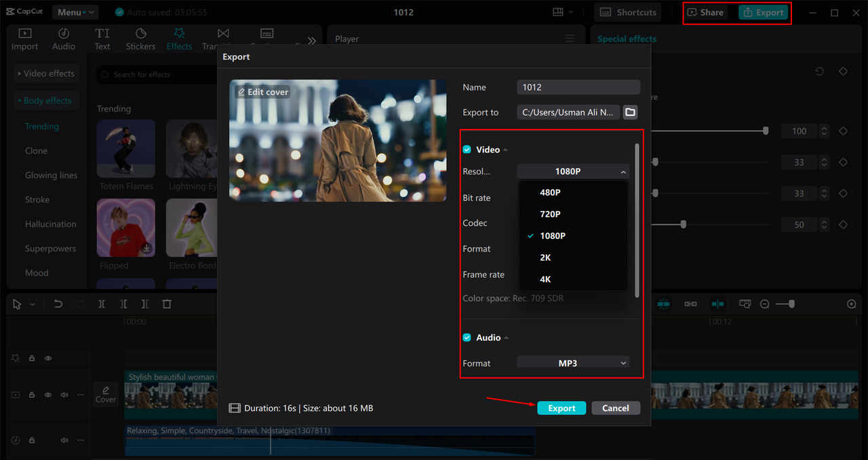This screenshot has width=868, height=460.
Task: Lock the effects track
Action: (32, 358)
